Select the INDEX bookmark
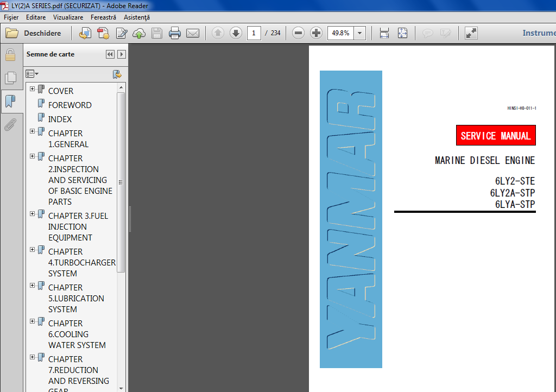556x392 pixels. tap(60, 119)
